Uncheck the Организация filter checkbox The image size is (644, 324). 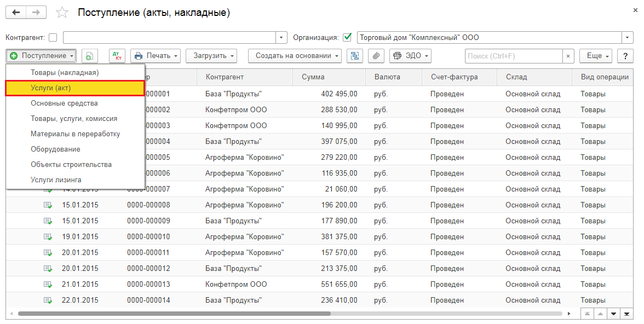[x=347, y=38]
